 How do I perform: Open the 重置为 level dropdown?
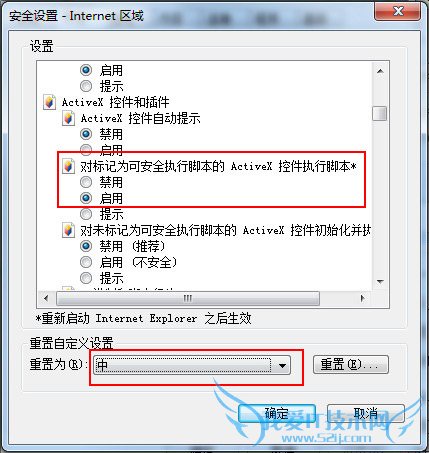pos(192,365)
